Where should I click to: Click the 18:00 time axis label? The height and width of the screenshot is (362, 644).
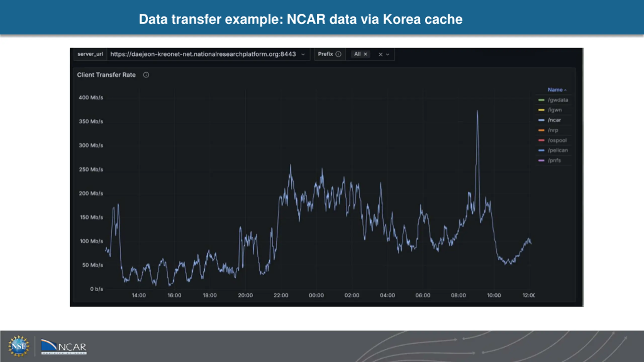[x=210, y=295]
